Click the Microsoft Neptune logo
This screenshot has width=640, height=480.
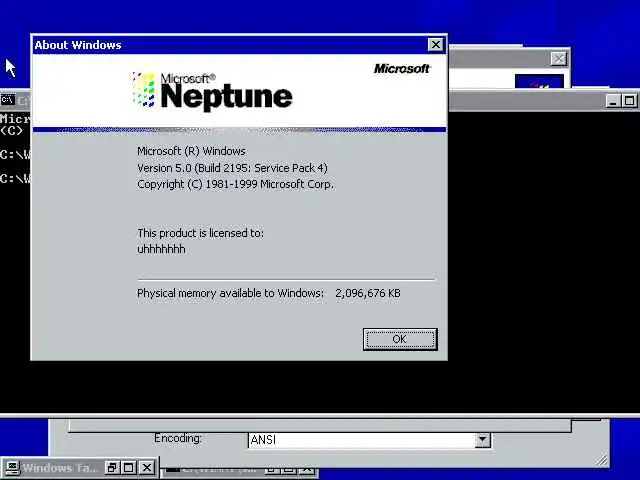pyautogui.click(x=212, y=91)
